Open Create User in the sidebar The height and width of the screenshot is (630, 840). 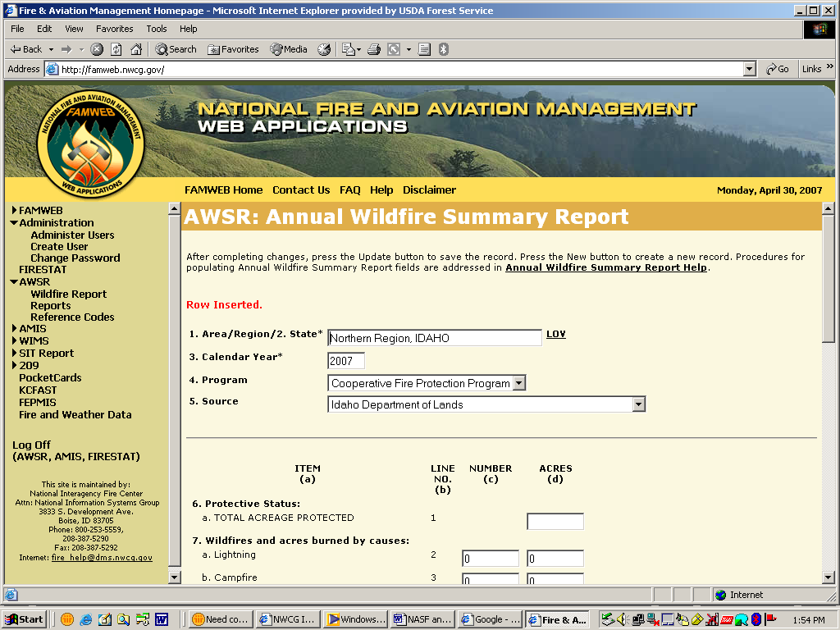point(59,246)
